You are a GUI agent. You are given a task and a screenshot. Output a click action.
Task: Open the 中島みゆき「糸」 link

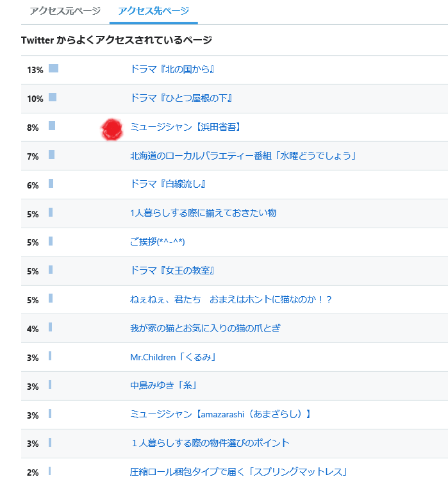coord(163,385)
